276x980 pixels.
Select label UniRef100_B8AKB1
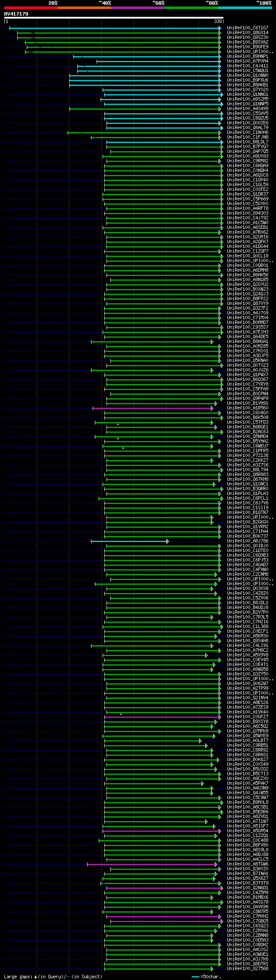point(247,85)
